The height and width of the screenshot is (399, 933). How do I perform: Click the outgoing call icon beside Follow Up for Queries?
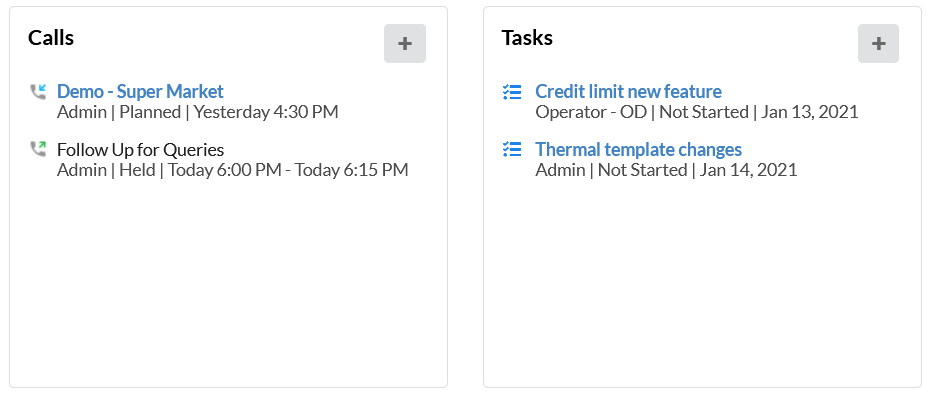[x=38, y=149]
